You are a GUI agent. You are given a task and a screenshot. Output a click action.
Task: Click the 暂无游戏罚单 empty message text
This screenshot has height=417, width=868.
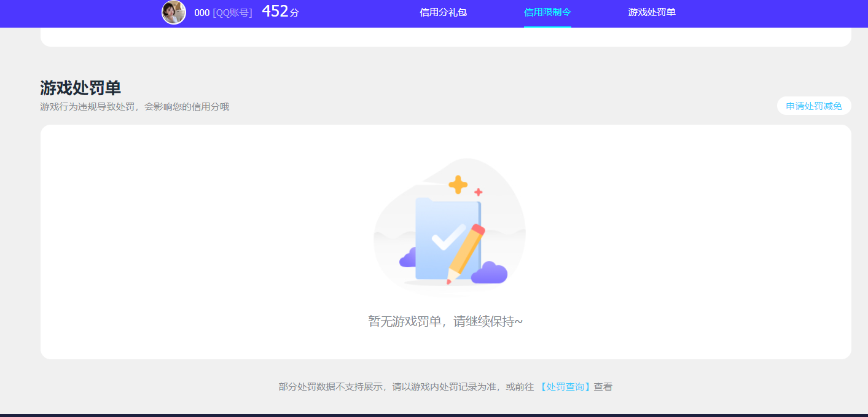(x=444, y=321)
